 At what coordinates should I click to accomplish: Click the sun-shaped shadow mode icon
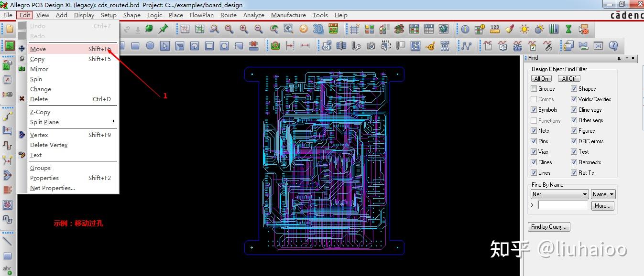click(524, 29)
